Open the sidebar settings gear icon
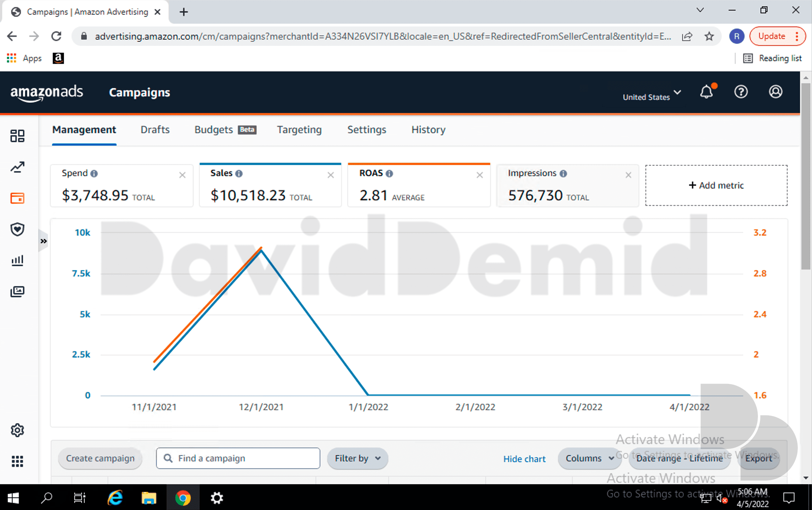 [17, 430]
